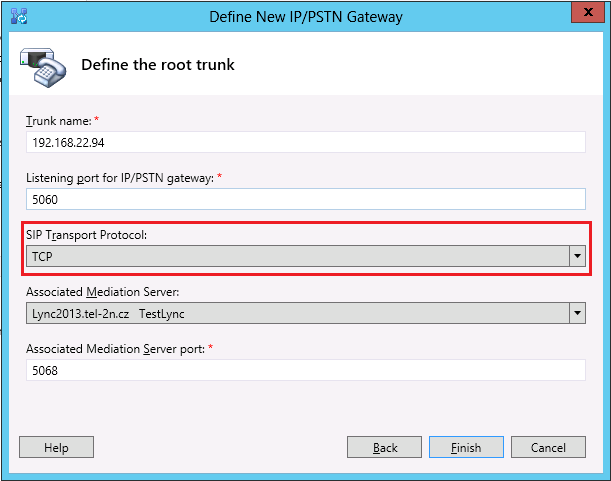This screenshot has width=611, height=481.
Task: Go to the previous step with Back
Action: 385,448
